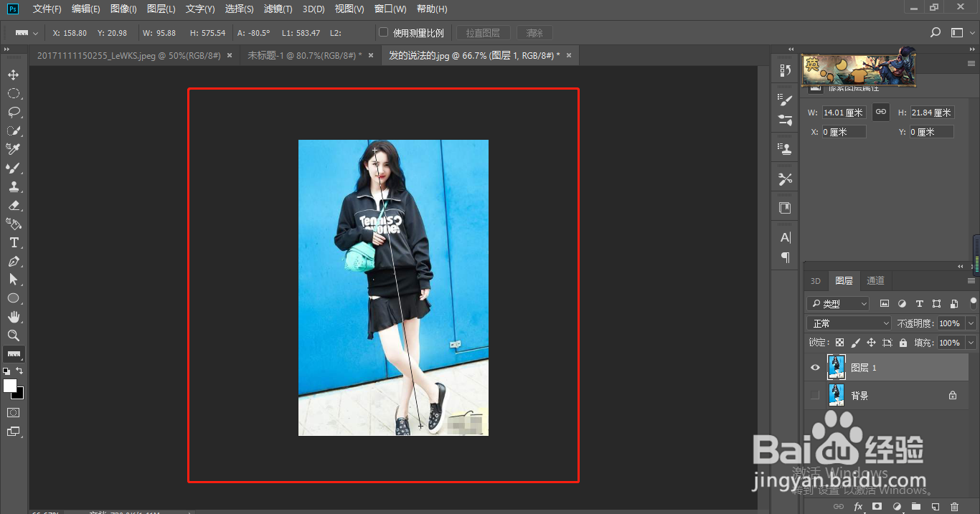Open the 填充 fill dropdown arrow
This screenshot has height=514, width=980.
coord(971,343)
